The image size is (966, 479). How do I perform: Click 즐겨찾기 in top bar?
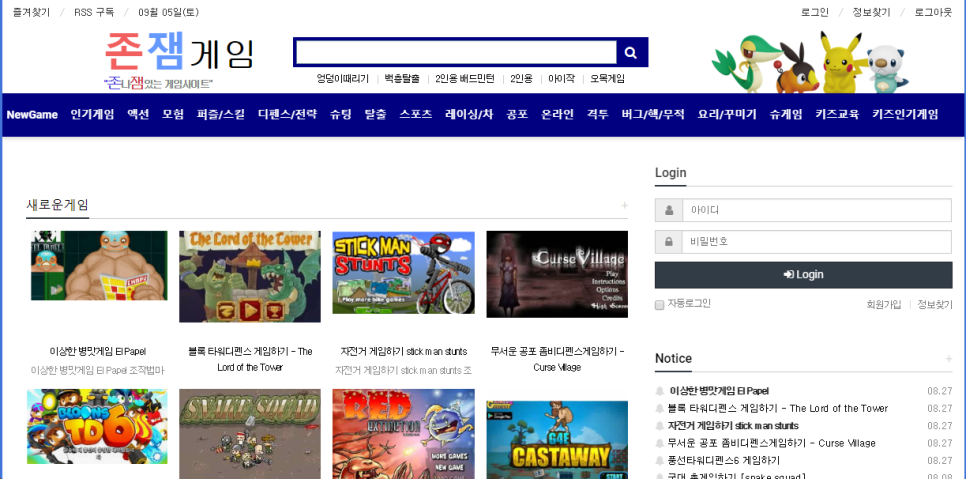[31, 12]
